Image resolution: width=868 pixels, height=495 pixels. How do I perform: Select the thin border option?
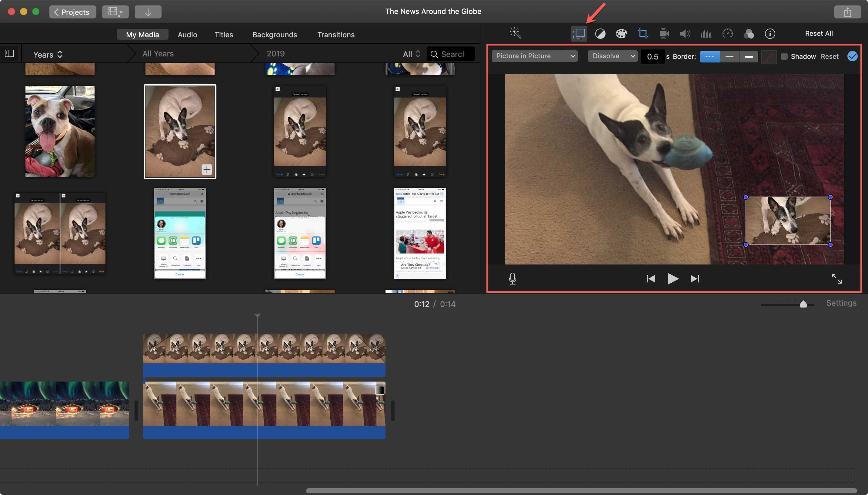pyautogui.click(x=729, y=56)
